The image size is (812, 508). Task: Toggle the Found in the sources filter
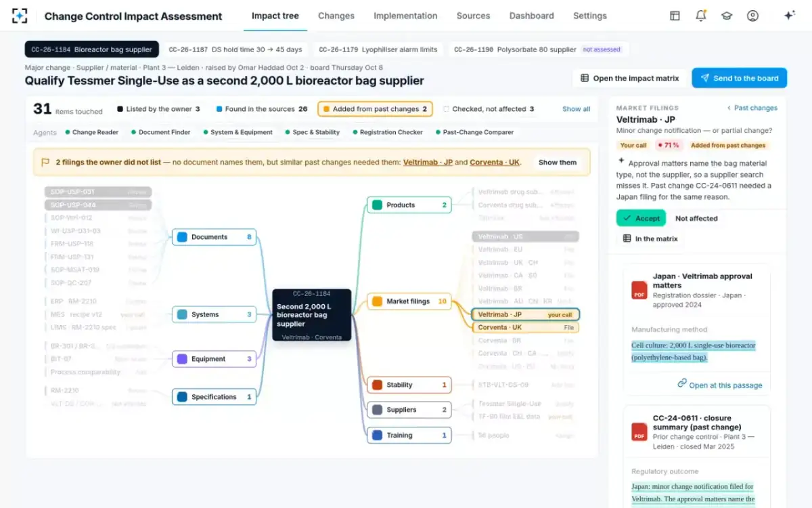[262, 109]
